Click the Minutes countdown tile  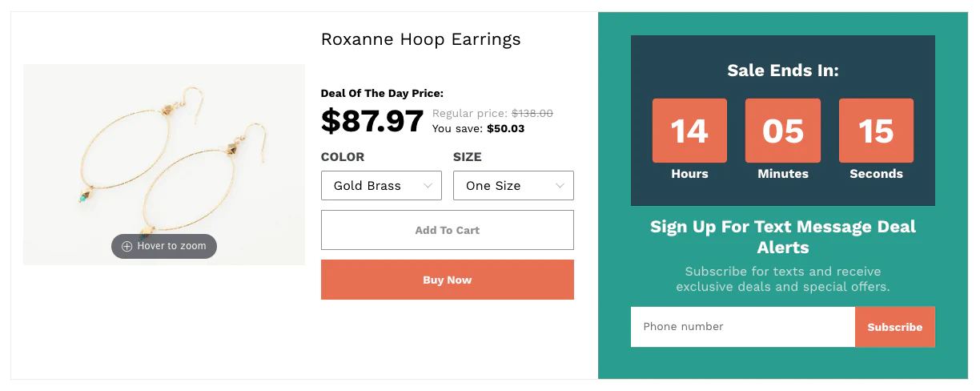click(x=783, y=131)
